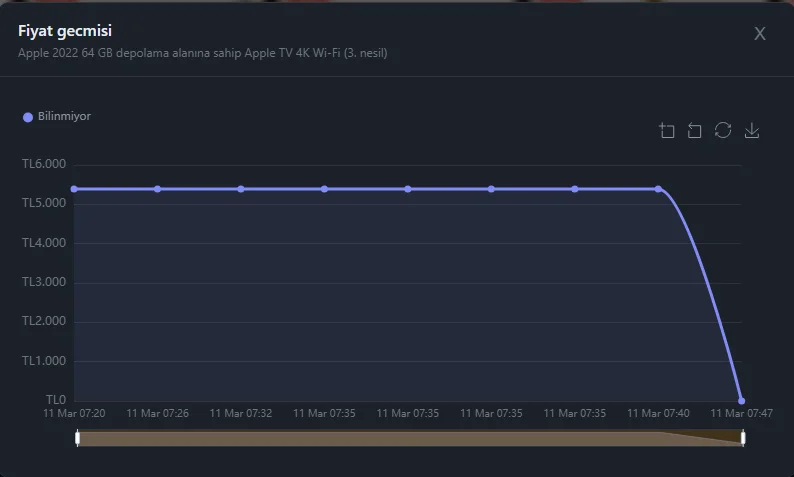Click the TL6.000 y-axis label
This screenshot has height=477, width=794.
pos(44,164)
